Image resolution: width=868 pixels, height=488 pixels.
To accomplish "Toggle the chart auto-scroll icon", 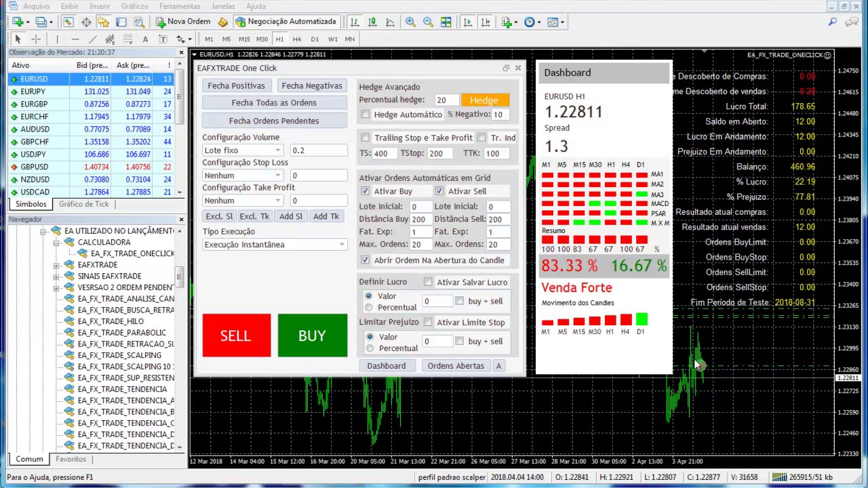I will pyautogui.click(x=468, y=22).
